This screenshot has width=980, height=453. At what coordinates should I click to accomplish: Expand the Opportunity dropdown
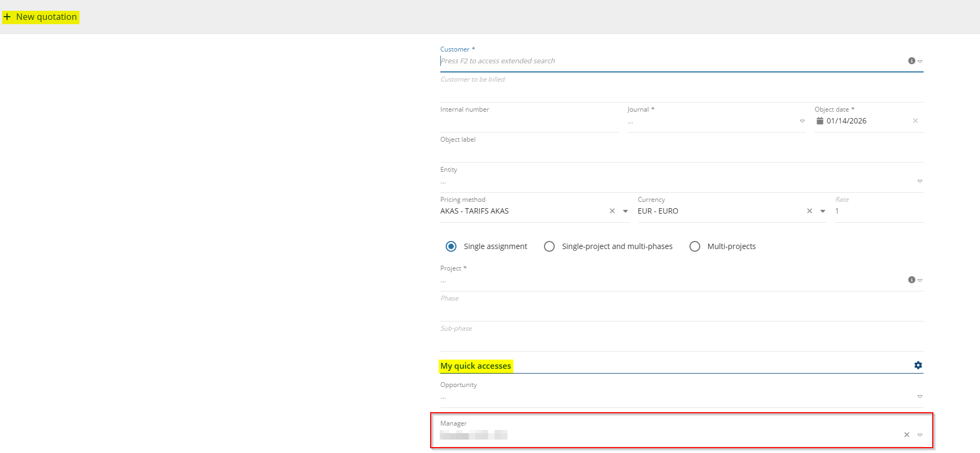pos(920,397)
